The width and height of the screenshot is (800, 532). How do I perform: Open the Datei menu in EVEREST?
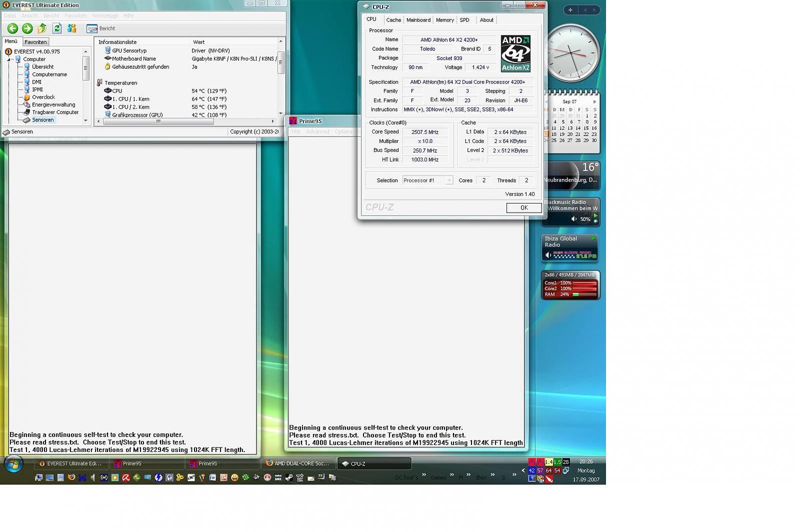tap(10, 15)
